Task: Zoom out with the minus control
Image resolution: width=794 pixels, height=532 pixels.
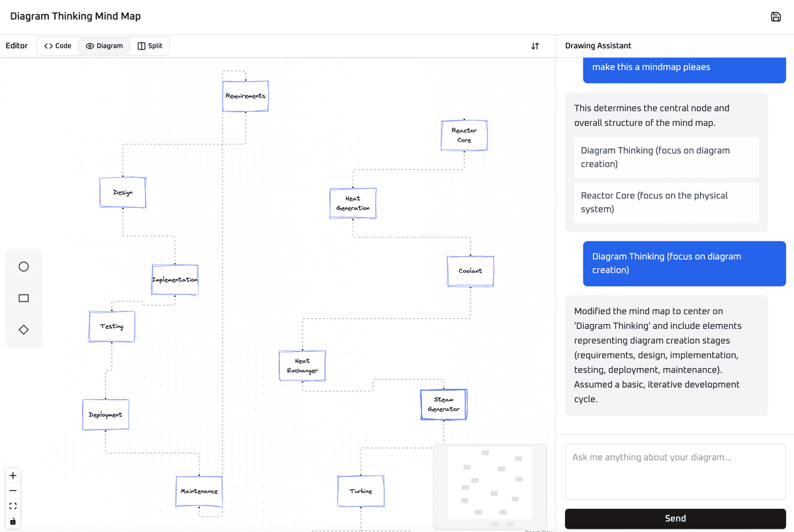Action: 13,491
